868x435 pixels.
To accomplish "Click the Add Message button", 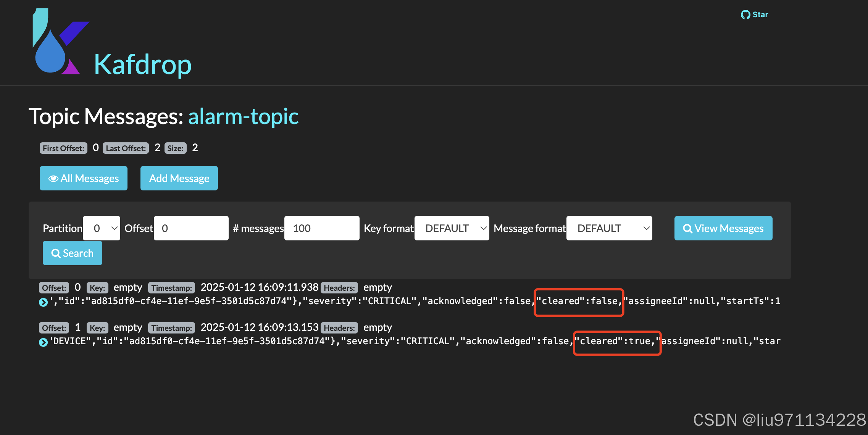I will pyautogui.click(x=179, y=178).
